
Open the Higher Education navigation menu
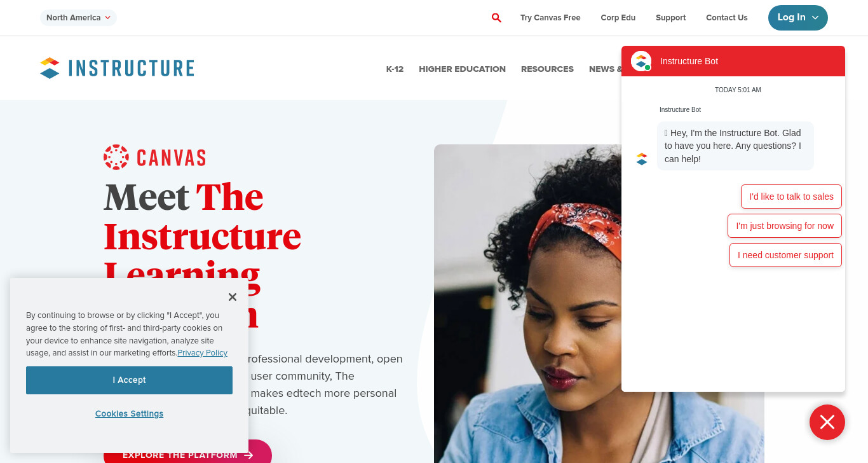462,69
